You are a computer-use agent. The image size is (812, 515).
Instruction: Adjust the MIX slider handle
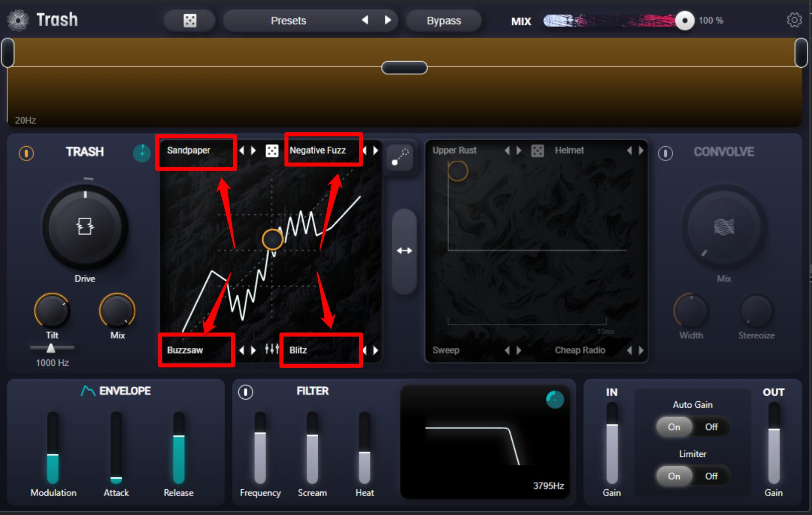(x=685, y=20)
